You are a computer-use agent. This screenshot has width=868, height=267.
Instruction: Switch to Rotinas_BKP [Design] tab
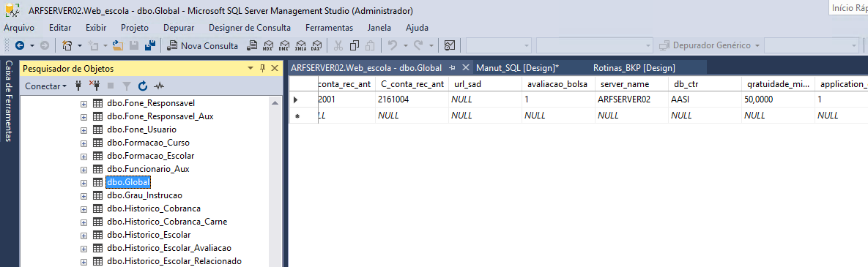(634, 67)
